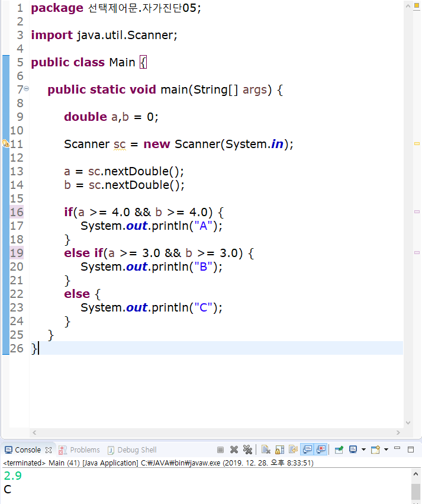This screenshot has height=504, width=422.
Task: Click the console output letter C
Action: [7, 489]
